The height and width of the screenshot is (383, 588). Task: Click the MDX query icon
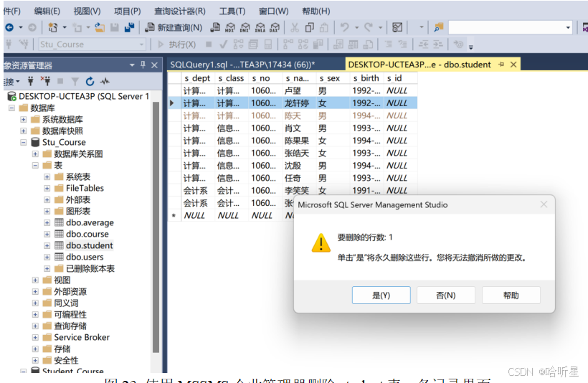click(x=230, y=27)
